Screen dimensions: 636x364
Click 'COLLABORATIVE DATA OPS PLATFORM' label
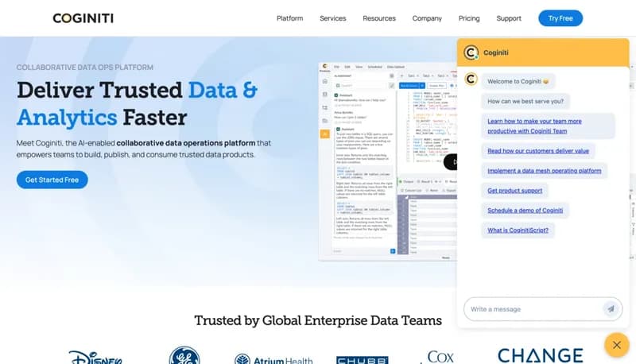point(85,68)
